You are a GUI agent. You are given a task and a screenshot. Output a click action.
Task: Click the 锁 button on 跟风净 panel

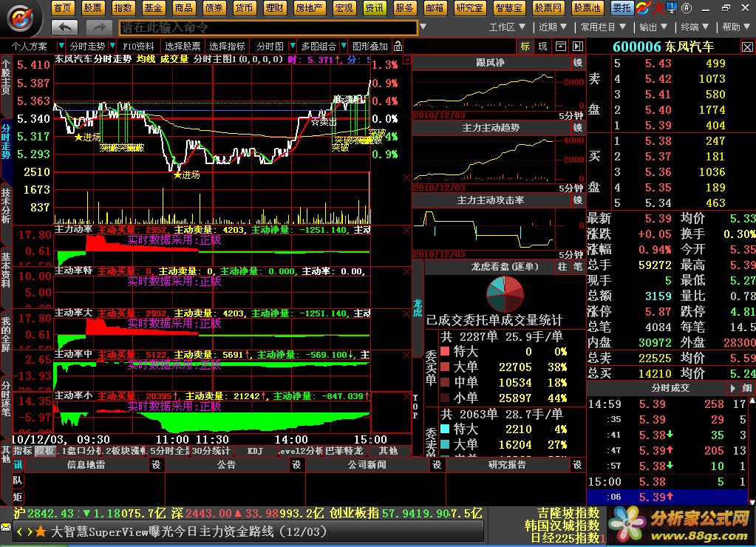578,63
